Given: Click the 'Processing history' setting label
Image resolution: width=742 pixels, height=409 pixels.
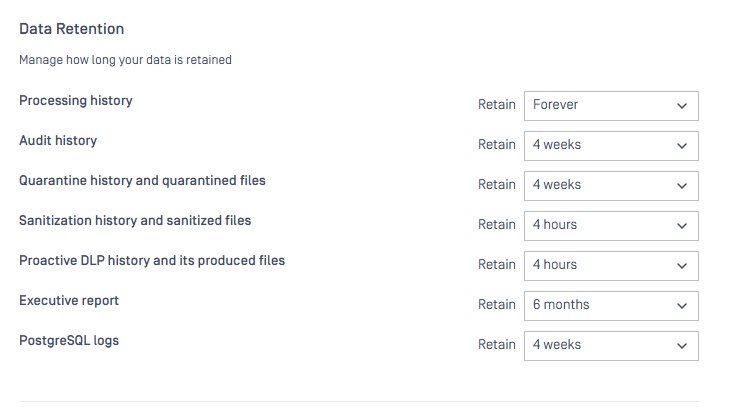Looking at the screenshot, I should pyautogui.click(x=76, y=101).
